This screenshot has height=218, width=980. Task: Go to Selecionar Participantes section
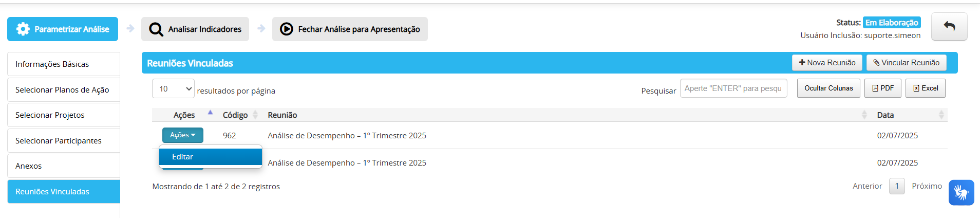(x=64, y=141)
